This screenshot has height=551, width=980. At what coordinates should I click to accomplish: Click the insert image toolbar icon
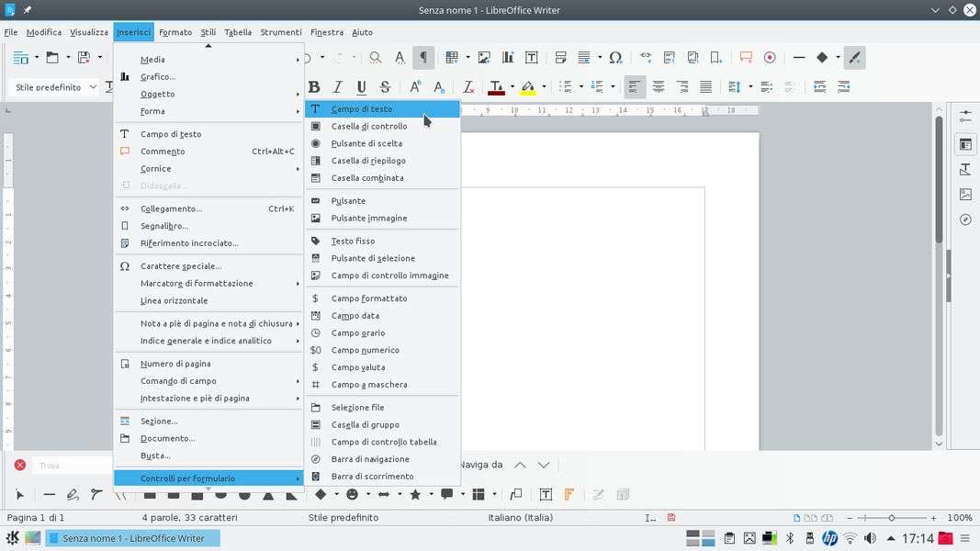click(484, 58)
